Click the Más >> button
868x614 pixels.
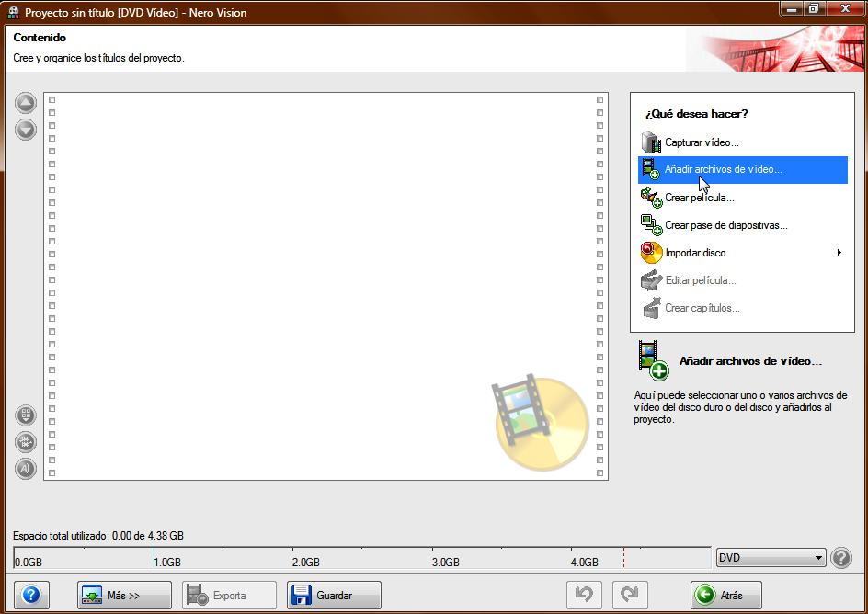click(x=124, y=596)
